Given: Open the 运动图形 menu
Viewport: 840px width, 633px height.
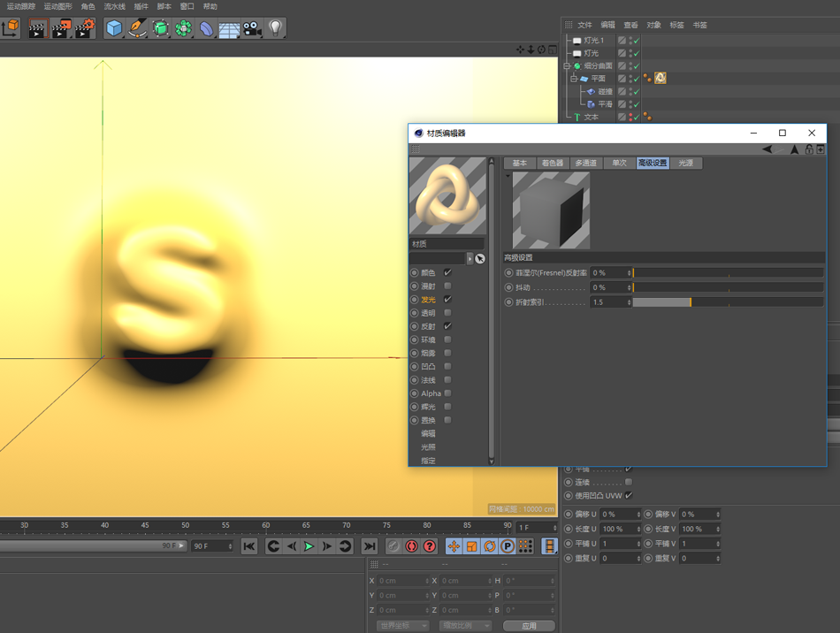Looking at the screenshot, I should [x=57, y=6].
